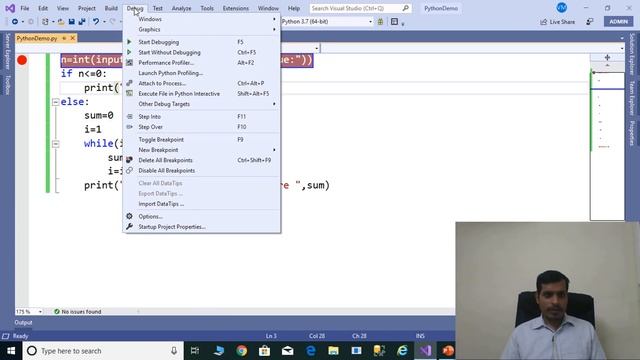Click the Add Environment icon beside Python 3.7
Image resolution: width=640 pixels, height=360 pixels.
click(380, 22)
